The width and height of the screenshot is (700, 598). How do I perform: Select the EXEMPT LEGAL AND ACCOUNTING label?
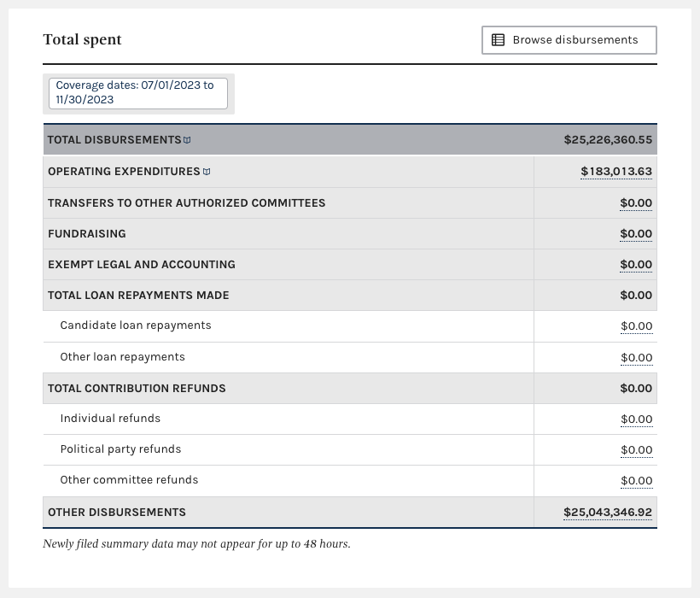142,265
